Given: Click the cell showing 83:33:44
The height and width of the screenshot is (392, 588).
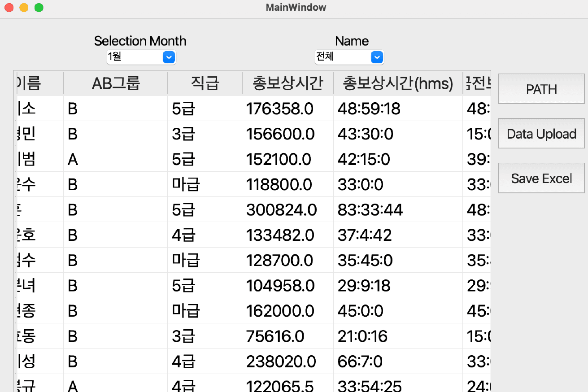Looking at the screenshot, I should point(398,209).
